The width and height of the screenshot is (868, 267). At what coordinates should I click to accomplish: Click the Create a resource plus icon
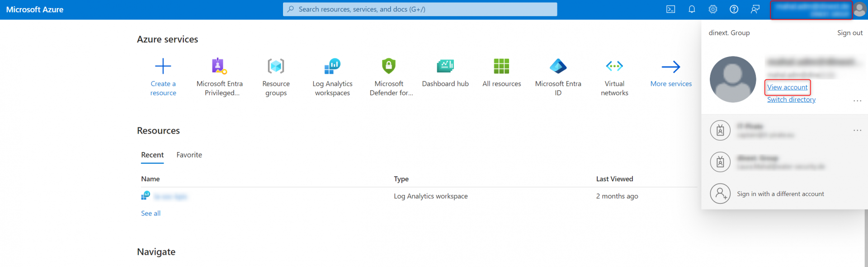[163, 66]
